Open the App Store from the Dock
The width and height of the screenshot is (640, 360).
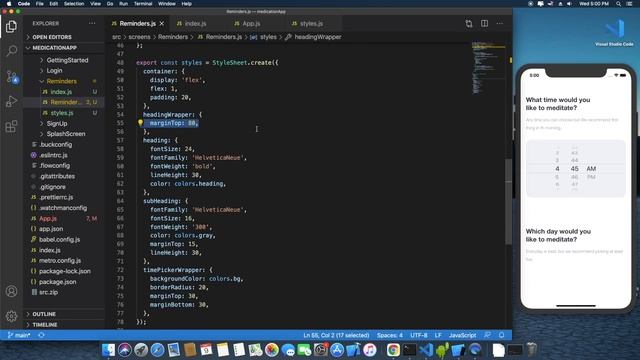point(337,350)
